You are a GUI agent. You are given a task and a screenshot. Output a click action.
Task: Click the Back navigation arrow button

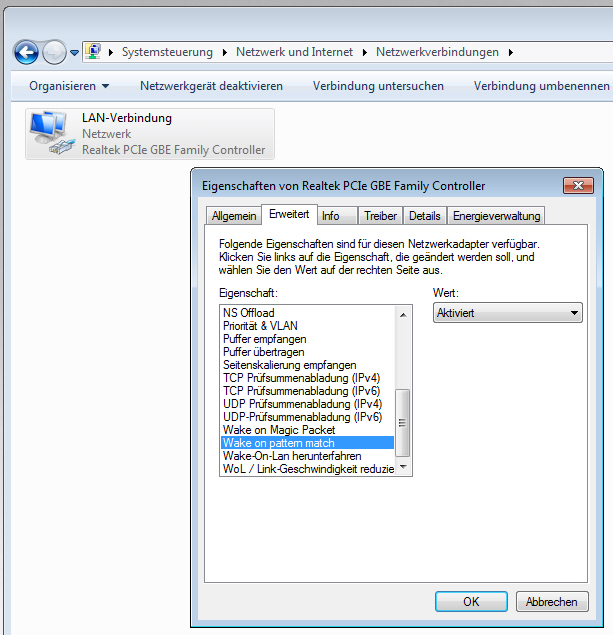coord(27,52)
